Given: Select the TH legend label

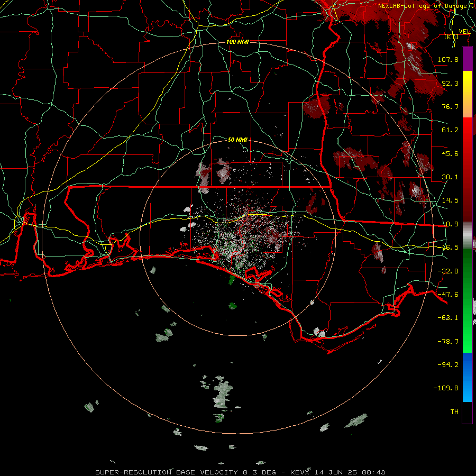Looking at the screenshot, I should (454, 412).
